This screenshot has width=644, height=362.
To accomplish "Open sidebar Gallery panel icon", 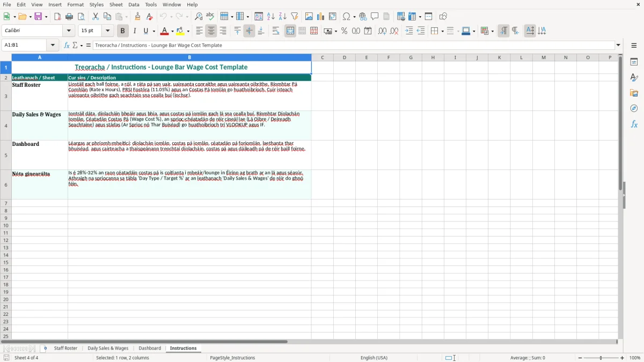I will (634, 93).
